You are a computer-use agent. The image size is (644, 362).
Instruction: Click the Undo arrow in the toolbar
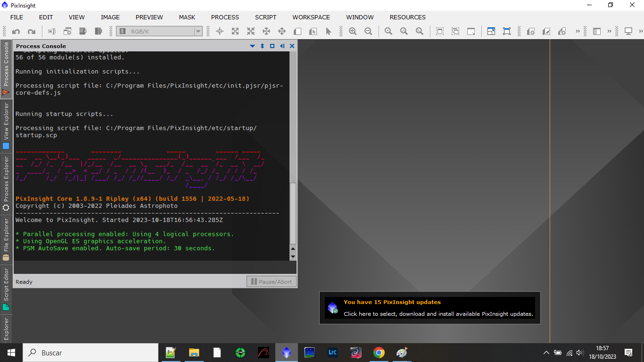(x=16, y=32)
